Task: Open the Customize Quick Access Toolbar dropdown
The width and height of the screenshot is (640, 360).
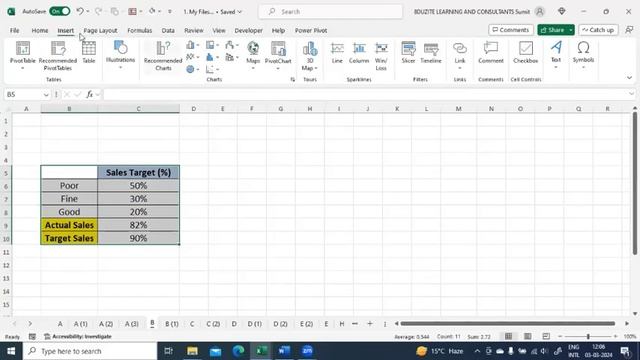Action: [x=170, y=11]
